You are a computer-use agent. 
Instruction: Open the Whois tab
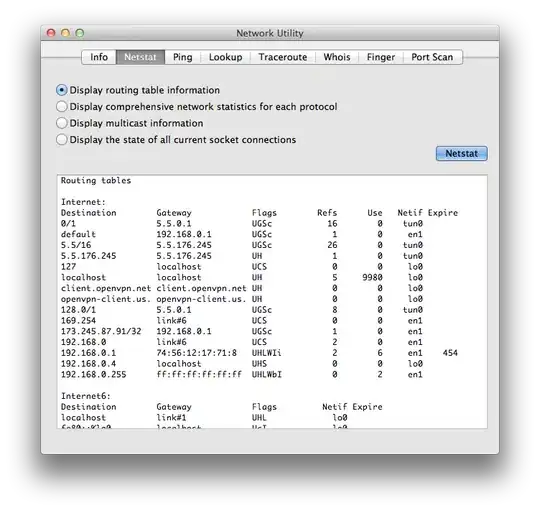pos(337,57)
